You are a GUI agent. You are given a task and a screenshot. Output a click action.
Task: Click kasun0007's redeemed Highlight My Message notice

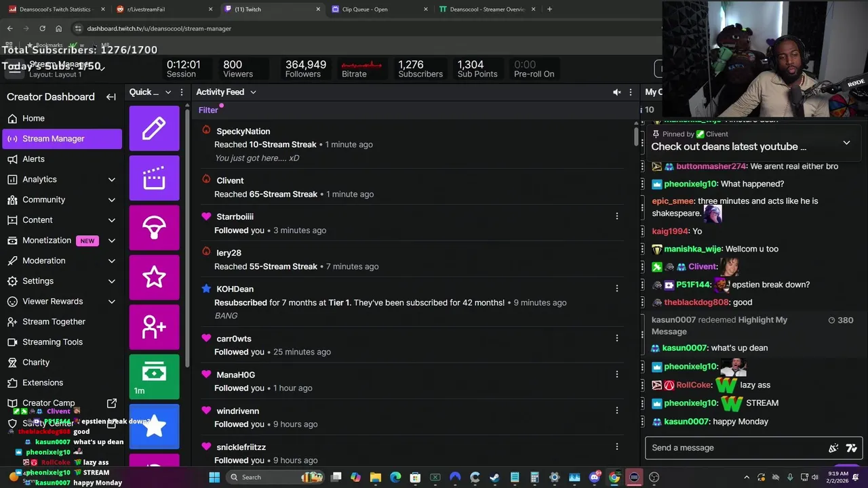pyautogui.click(x=753, y=325)
